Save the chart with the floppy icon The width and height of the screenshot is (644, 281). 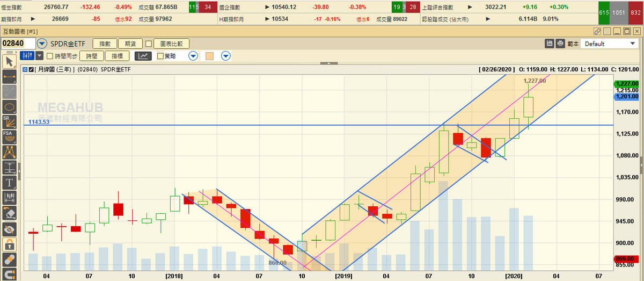pos(550,44)
